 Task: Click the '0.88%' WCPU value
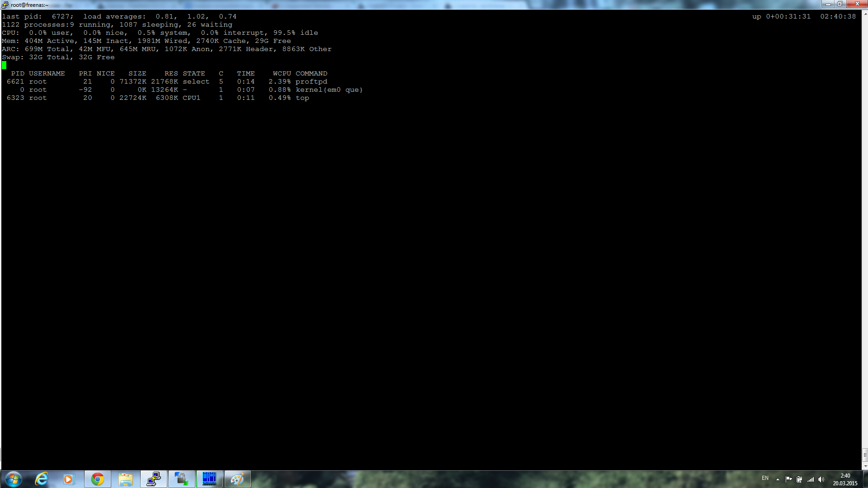(279, 90)
